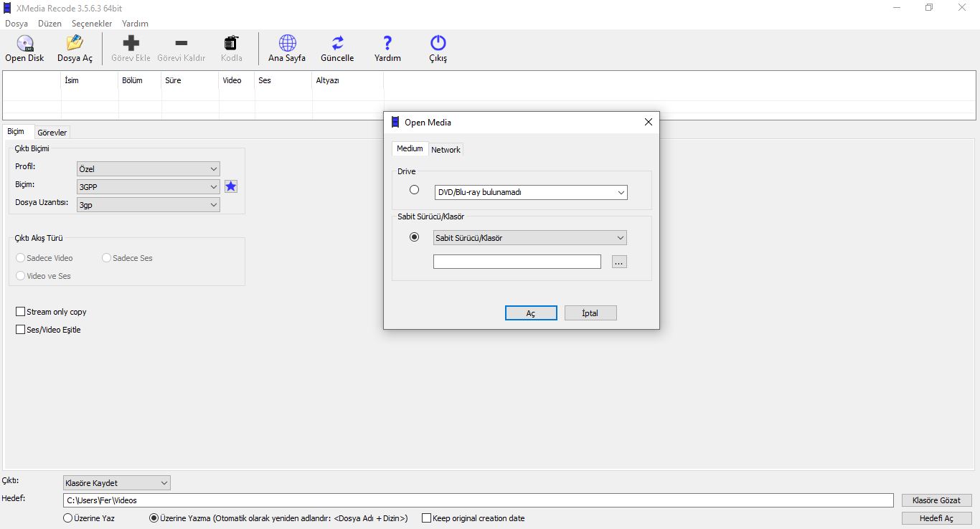The width and height of the screenshot is (980, 529).
Task: Click the Görevi Kaldır minus icon
Action: [x=182, y=44]
